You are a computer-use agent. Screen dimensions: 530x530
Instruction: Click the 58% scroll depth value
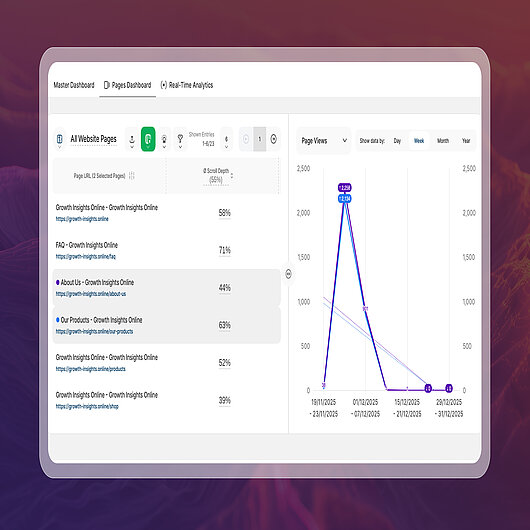coord(224,213)
